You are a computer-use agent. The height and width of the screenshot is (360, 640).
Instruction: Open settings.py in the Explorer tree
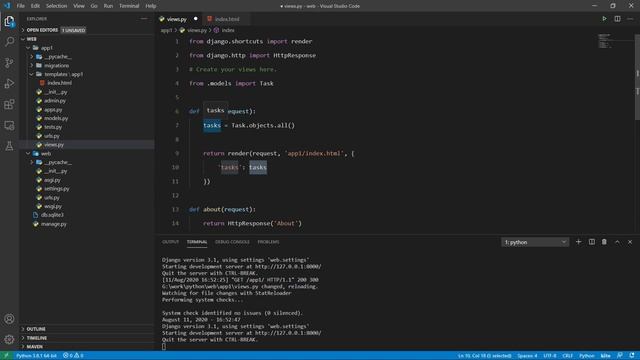[x=56, y=189]
